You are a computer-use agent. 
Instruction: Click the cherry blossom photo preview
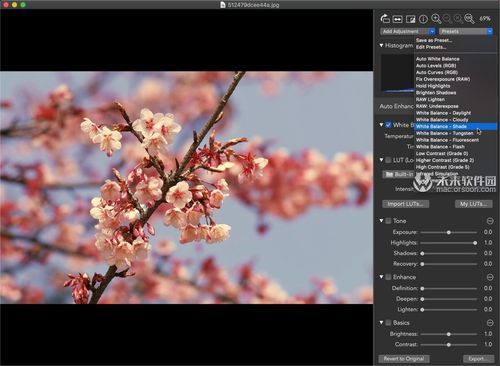click(x=186, y=187)
